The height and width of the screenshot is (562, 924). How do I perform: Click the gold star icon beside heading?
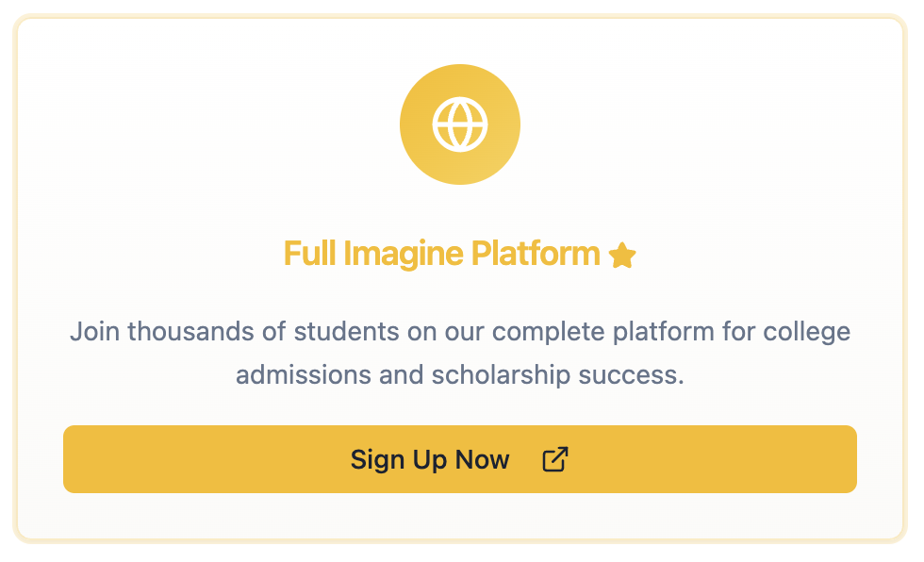click(x=622, y=256)
